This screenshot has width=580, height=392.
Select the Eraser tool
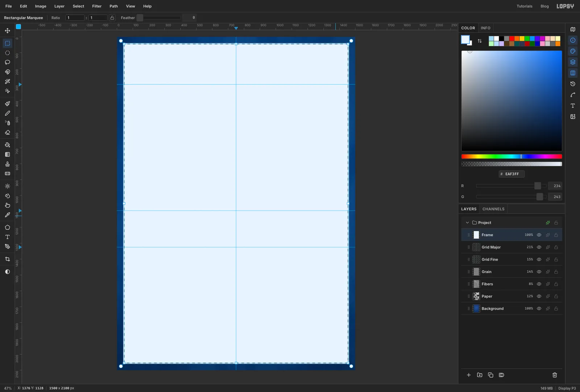[x=7, y=133]
